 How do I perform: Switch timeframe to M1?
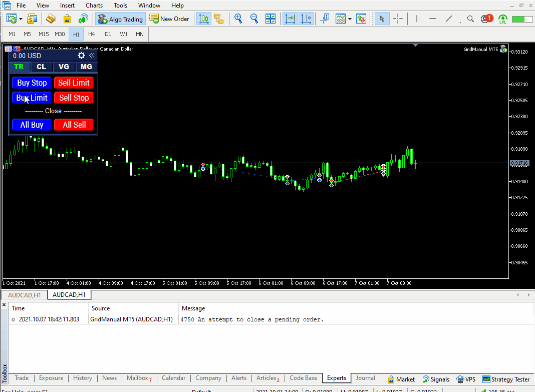pos(12,34)
